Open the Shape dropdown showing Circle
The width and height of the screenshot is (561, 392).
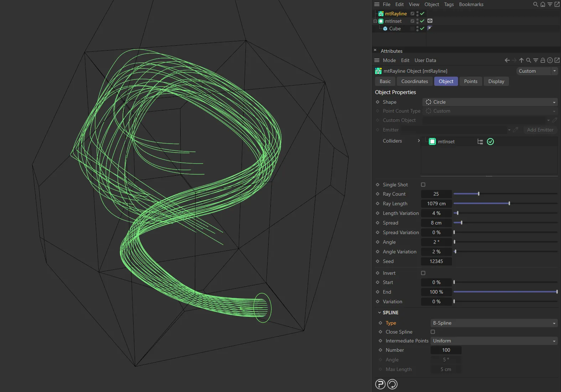[490, 102]
